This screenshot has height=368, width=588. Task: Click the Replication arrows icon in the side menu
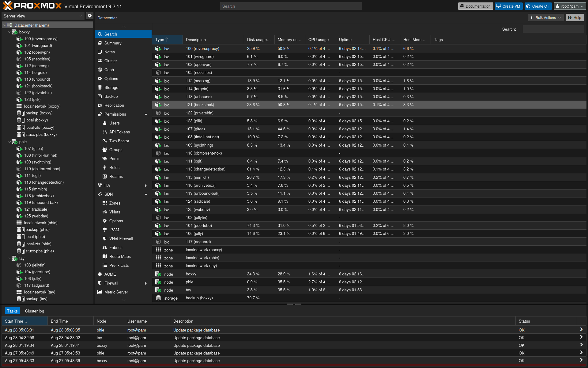100,105
